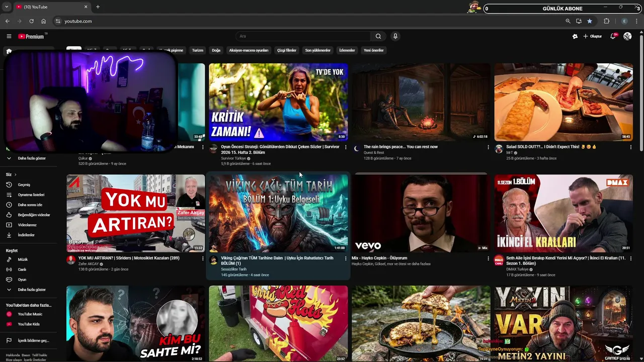The width and height of the screenshot is (644, 362).
Task: Reload the page with Chrome's refresh icon
Action: (31, 21)
